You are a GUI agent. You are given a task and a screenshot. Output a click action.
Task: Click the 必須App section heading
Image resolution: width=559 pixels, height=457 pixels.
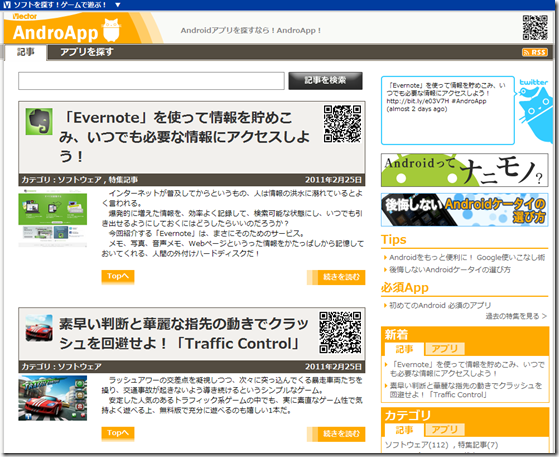click(x=405, y=287)
